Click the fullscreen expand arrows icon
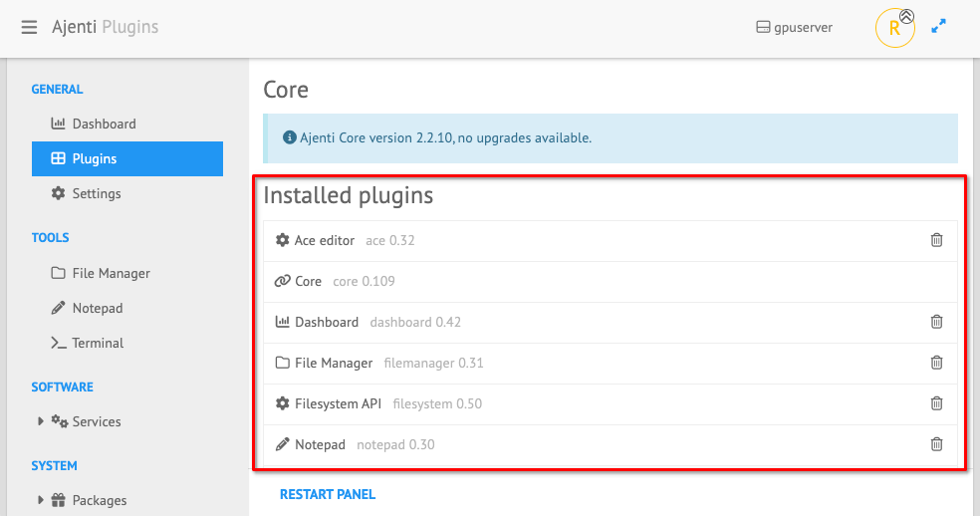 (938, 26)
